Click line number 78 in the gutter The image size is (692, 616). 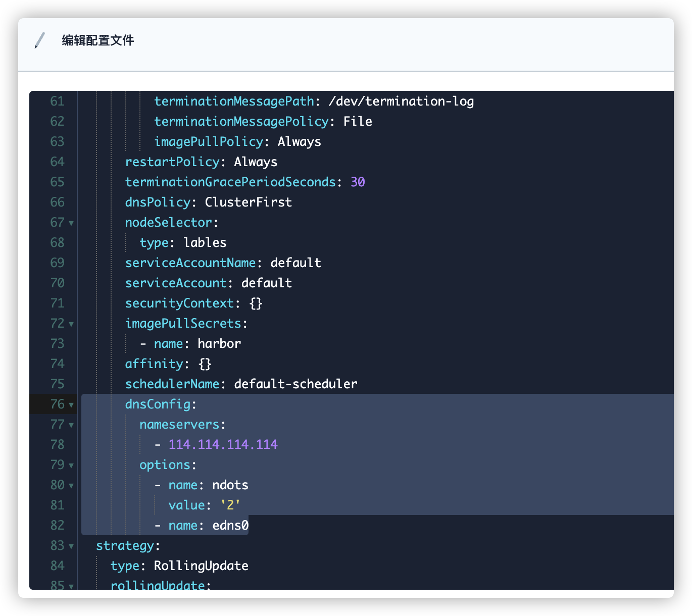click(57, 444)
